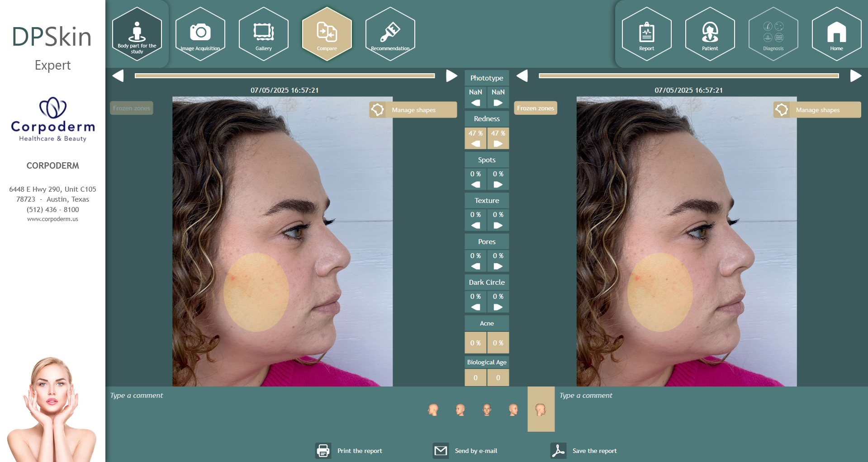Select the Compare hexagon
The width and height of the screenshot is (868, 462).
(x=327, y=34)
